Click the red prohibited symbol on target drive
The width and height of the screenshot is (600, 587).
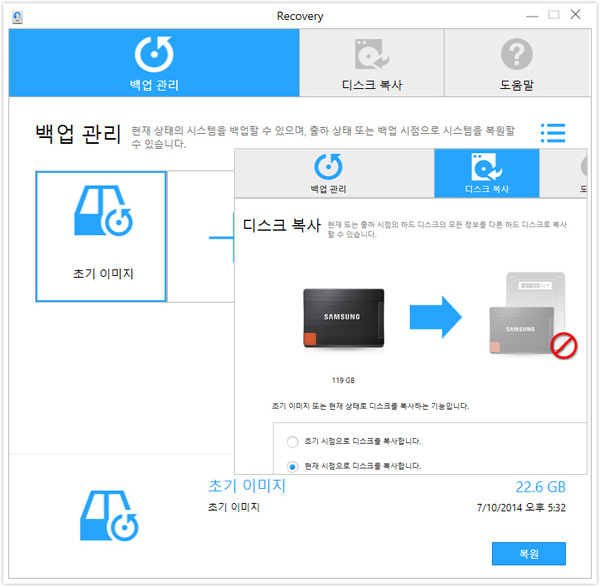tap(564, 346)
